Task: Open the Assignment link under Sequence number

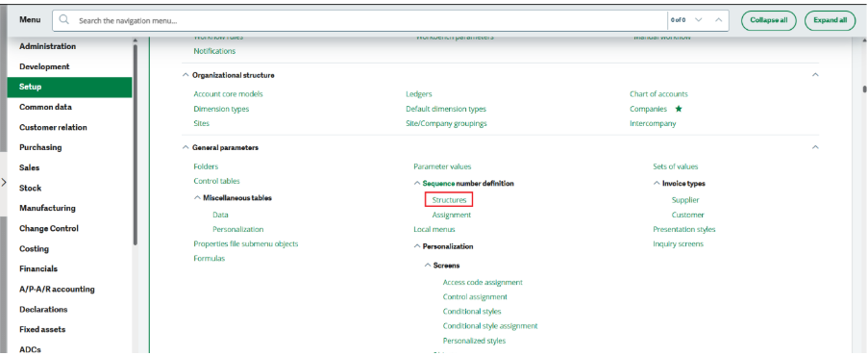Action: click(452, 215)
